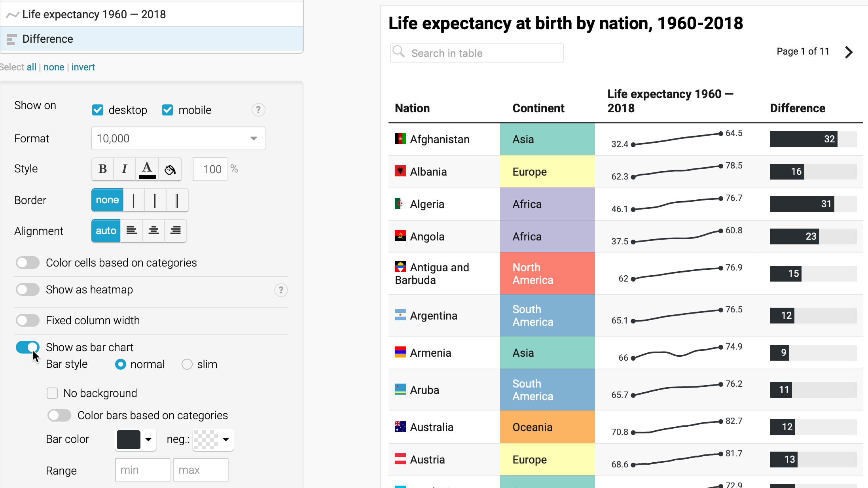This screenshot has height=488, width=868.
Task: Click the font size percent field
Action: [x=210, y=169]
